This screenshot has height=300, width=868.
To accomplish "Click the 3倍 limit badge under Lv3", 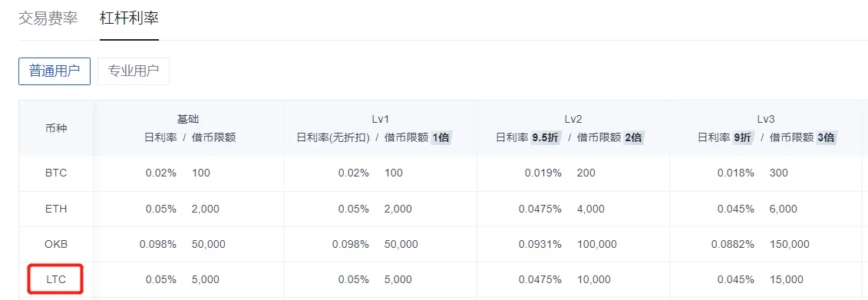I will pos(826,138).
